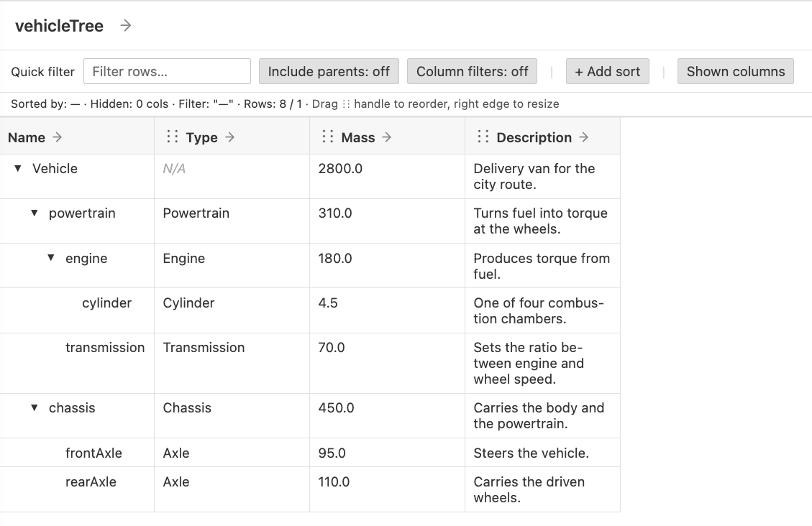Viewport: 812px width, 526px height.
Task: Click description 'Delivery van for the city route.'
Action: click(534, 176)
